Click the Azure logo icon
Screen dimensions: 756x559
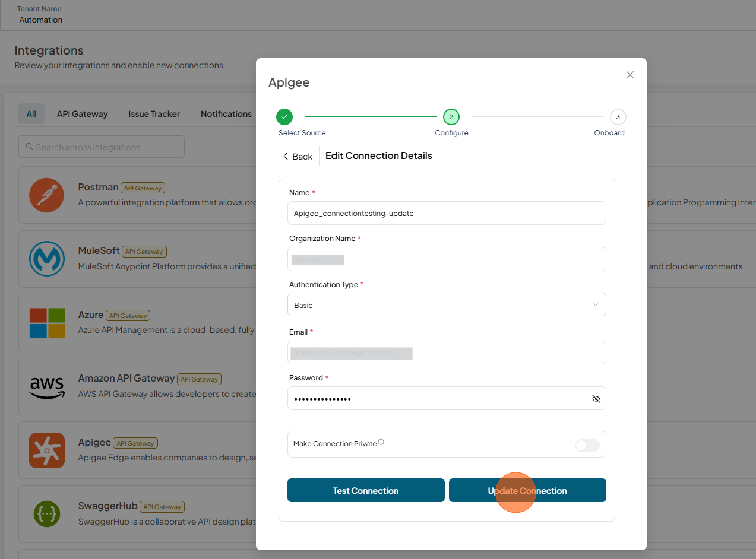pos(47,323)
